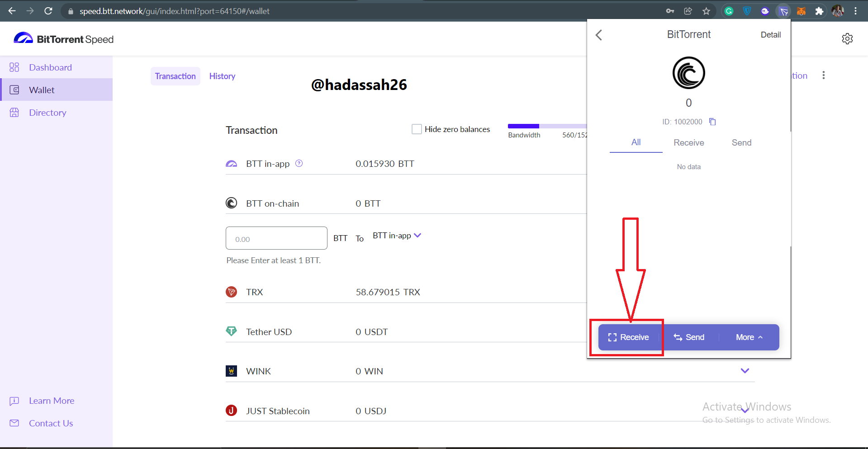868x449 pixels.
Task: Click the BitTorrent token logo in popup
Action: [688, 73]
